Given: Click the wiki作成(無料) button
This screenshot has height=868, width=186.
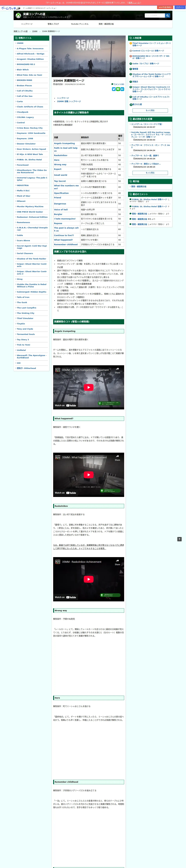Looking at the screenshot, I should [x=165, y=7].
